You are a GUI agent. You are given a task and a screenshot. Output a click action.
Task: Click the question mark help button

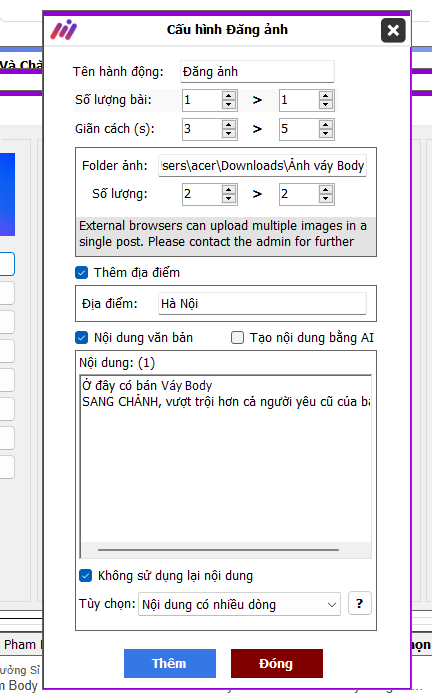coord(359,603)
